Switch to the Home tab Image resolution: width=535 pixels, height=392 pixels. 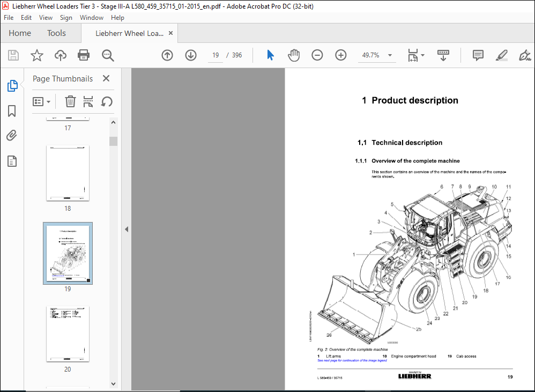tap(20, 33)
